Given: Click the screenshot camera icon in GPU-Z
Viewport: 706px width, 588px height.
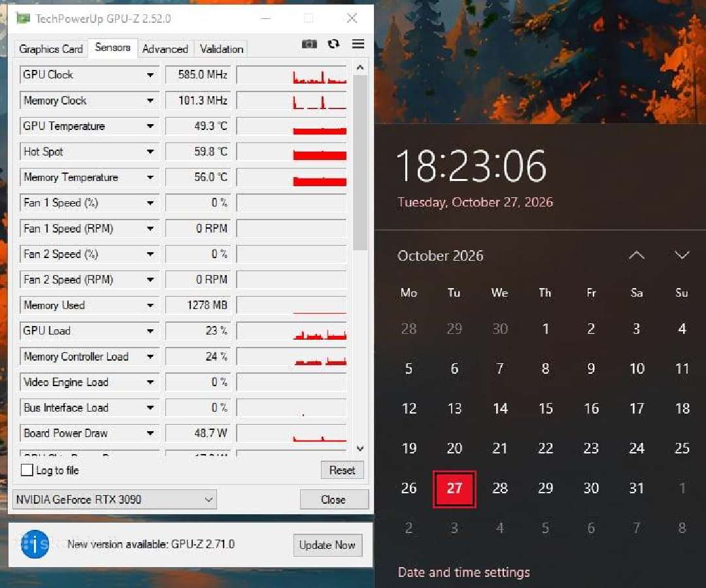Looking at the screenshot, I should pyautogui.click(x=309, y=44).
